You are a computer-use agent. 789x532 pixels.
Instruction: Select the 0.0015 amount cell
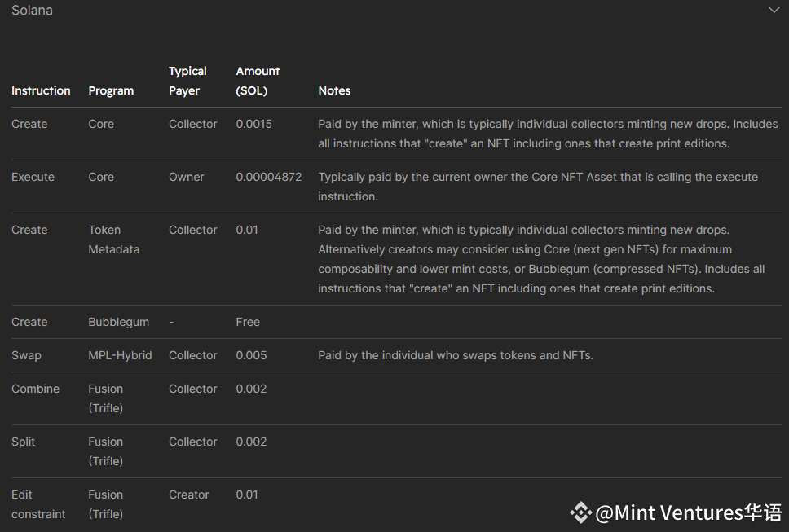click(x=254, y=124)
